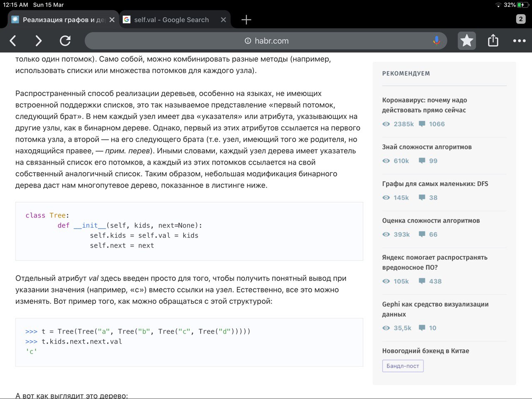Viewport: 532px width, 399px height.
Task: Close the Реализация графов tab
Action: [112, 20]
